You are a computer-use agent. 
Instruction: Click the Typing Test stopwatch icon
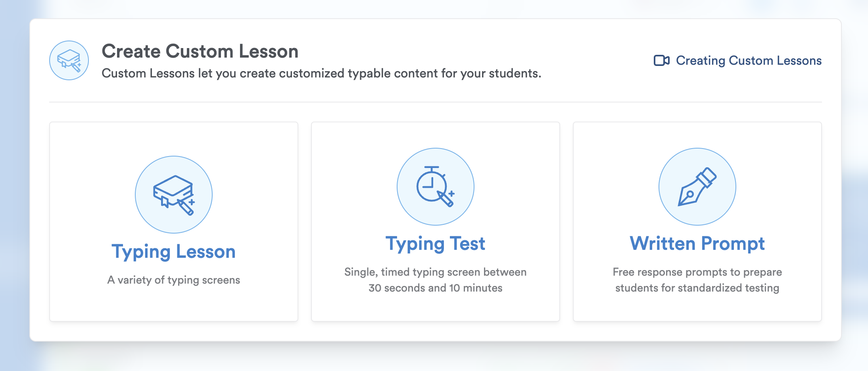435,186
